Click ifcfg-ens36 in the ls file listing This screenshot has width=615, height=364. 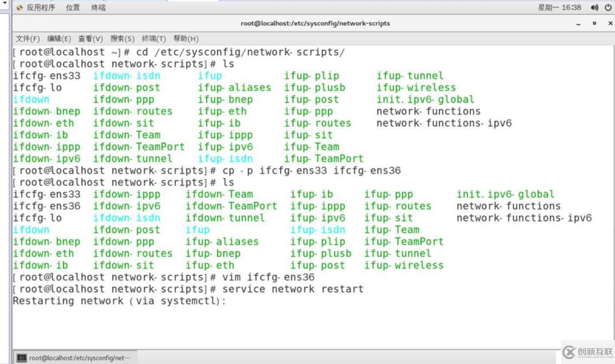(x=46, y=206)
